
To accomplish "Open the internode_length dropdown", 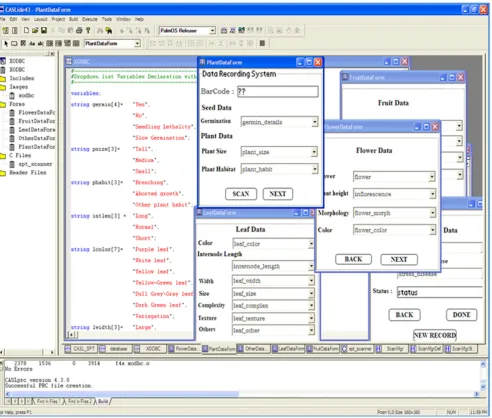I will click(311, 266).
